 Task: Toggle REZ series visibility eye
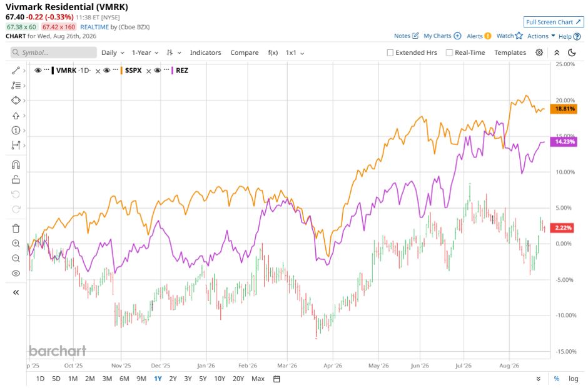click(158, 71)
